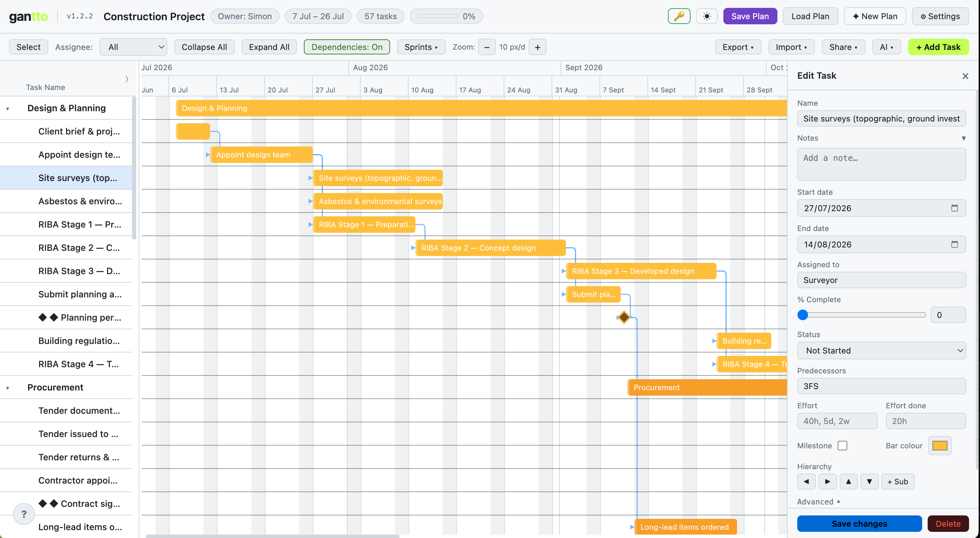Screen dimensions: 980x538
Task: Click the key icon button
Action: coord(679,16)
